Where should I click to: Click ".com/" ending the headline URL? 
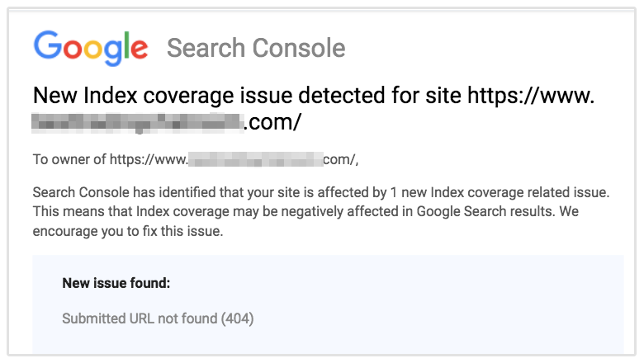pyautogui.click(x=272, y=123)
